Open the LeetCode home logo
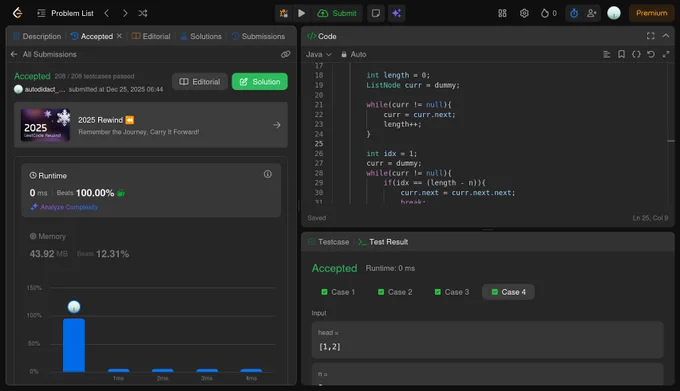 17,13
